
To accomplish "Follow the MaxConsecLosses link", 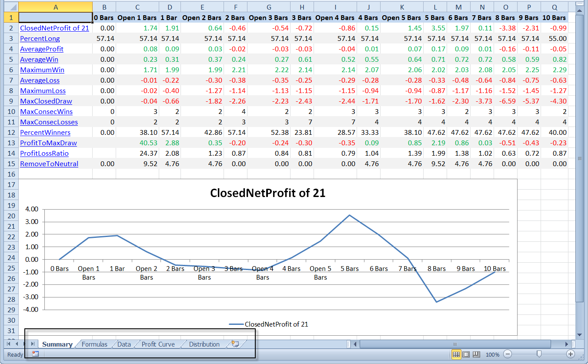I will click(x=49, y=122).
